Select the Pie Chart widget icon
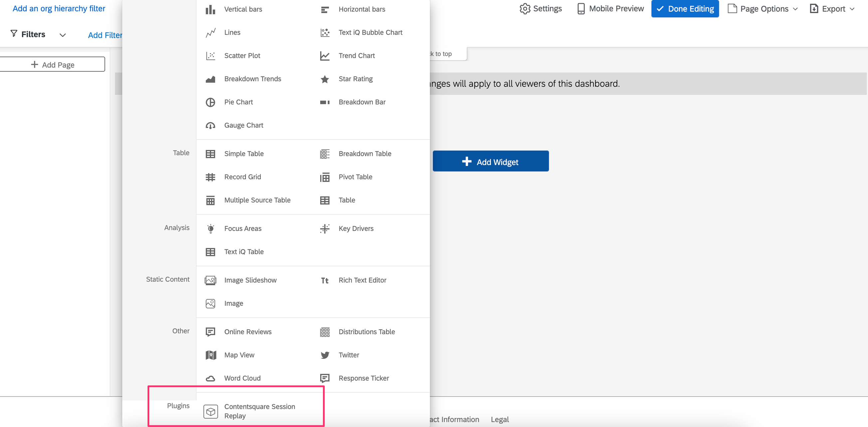The height and width of the screenshot is (427, 868). 210,102
